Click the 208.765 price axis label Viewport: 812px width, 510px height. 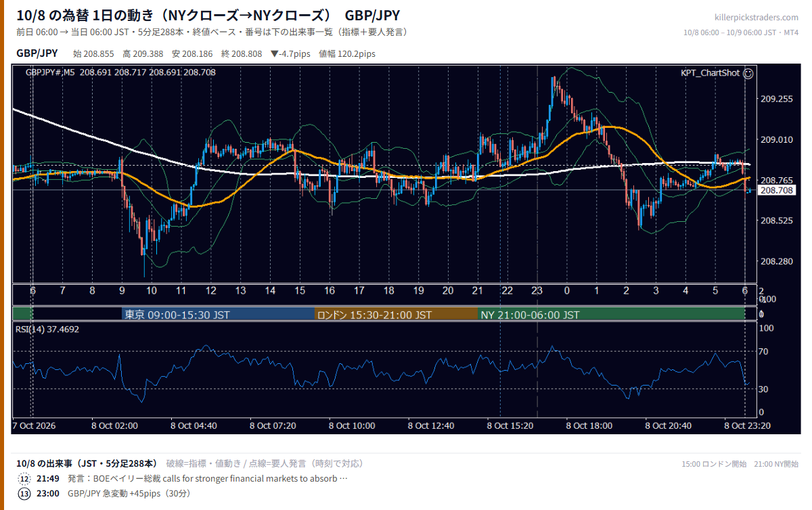coord(777,180)
